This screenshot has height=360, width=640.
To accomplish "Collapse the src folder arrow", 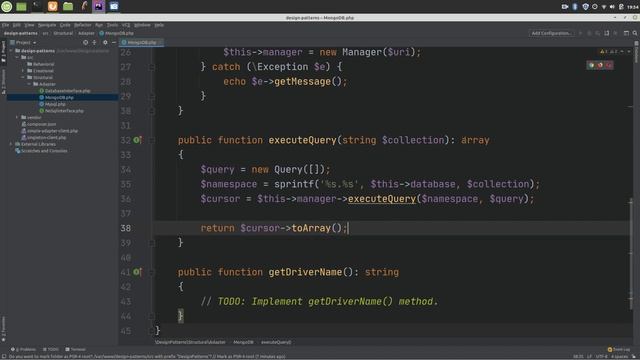I will click(x=18, y=58).
